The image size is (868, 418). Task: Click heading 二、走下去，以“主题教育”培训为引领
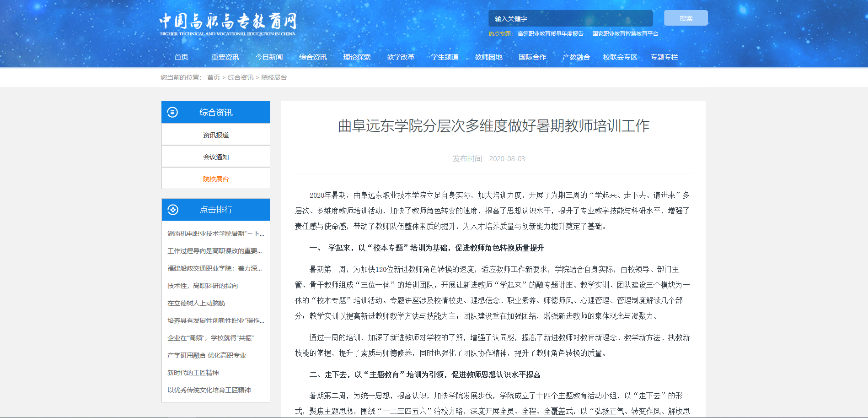click(425, 375)
